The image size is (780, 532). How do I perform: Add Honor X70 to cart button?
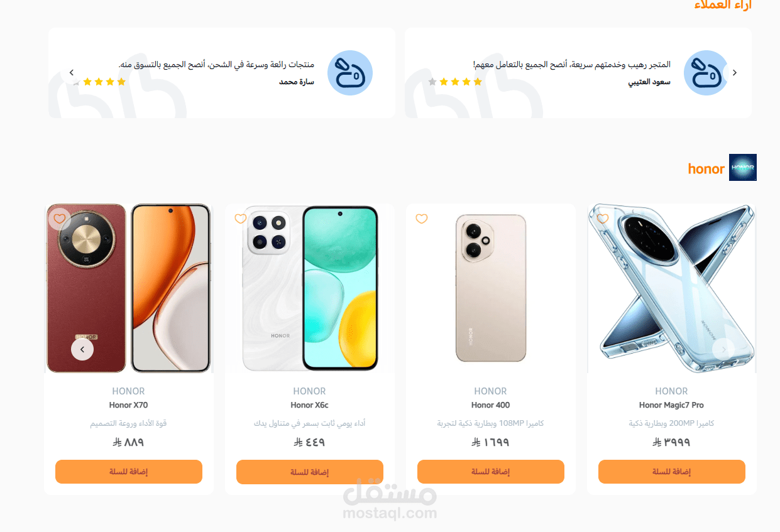129,472
